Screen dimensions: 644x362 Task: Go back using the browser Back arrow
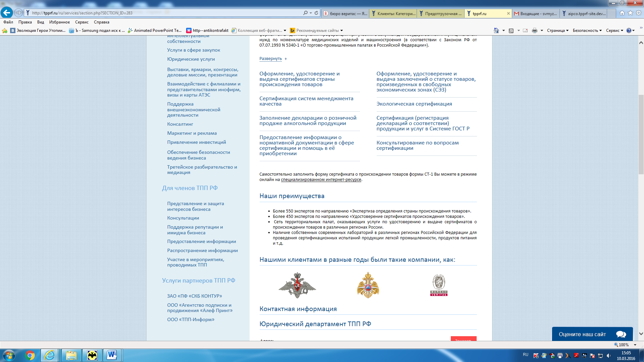(x=7, y=13)
